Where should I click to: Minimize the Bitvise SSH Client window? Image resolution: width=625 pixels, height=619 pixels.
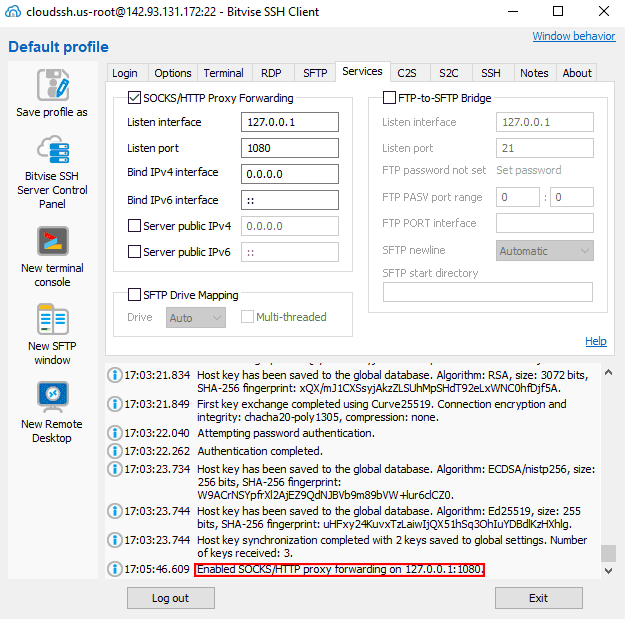pyautogui.click(x=513, y=12)
